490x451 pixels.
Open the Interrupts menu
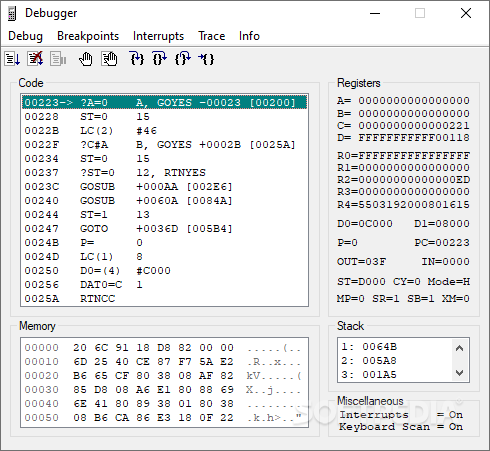[x=158, y=36]
